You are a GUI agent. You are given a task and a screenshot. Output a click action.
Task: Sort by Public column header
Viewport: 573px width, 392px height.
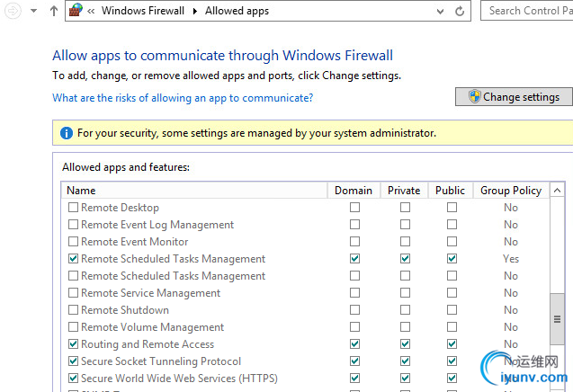click(x=450, y=191)
